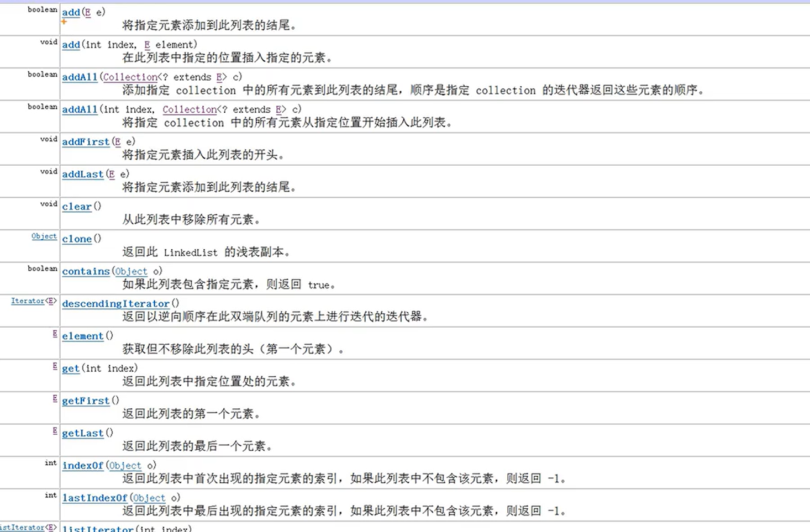Viewport: 810px width, 532px height.
Task: Click the text '返回此列表的最后一个元素。'
Action: click(197, 446)
